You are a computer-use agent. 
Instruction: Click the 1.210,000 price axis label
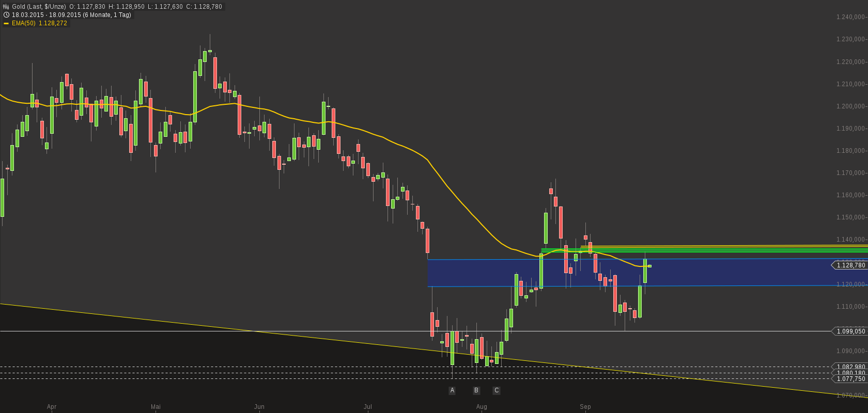850,84
